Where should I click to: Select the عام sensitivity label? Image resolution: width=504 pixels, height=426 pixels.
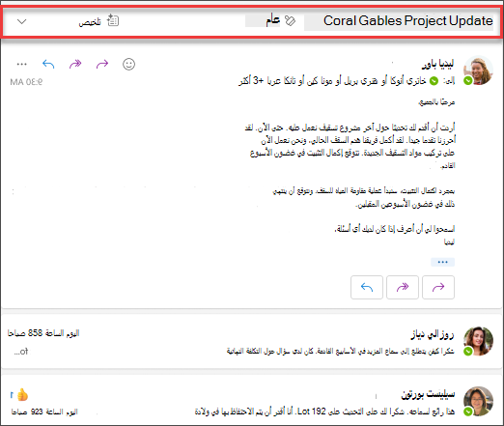point(272,20)
